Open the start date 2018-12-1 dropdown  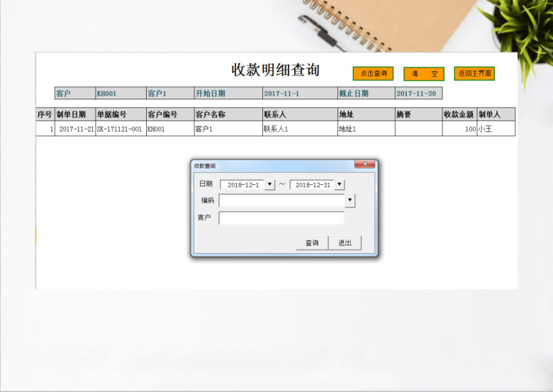[x=269, y=184]
